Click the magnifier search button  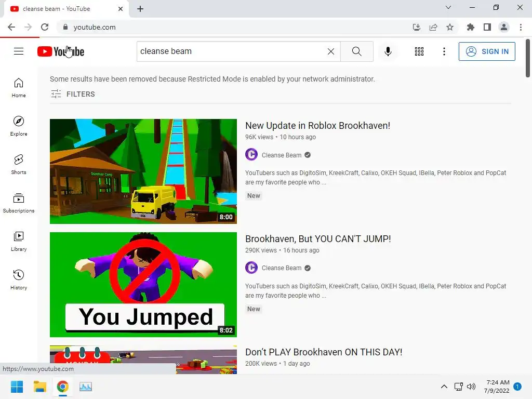pos(356,51)
